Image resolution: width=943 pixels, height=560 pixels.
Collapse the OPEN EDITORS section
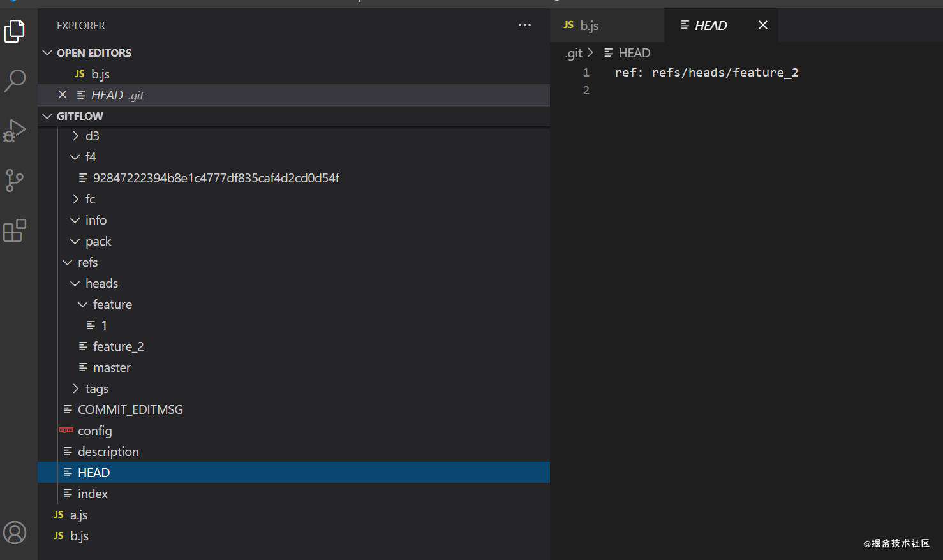click(x=293, y=53)
